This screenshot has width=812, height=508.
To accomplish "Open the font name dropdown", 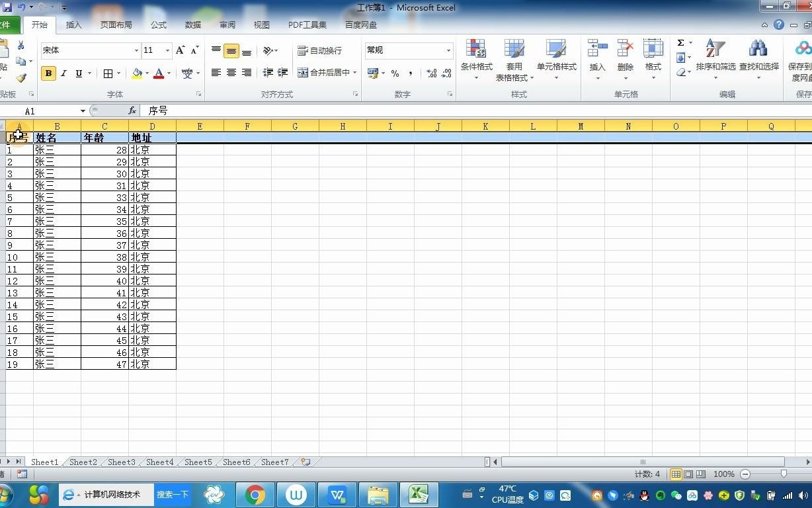I will [x=136, y=50].
